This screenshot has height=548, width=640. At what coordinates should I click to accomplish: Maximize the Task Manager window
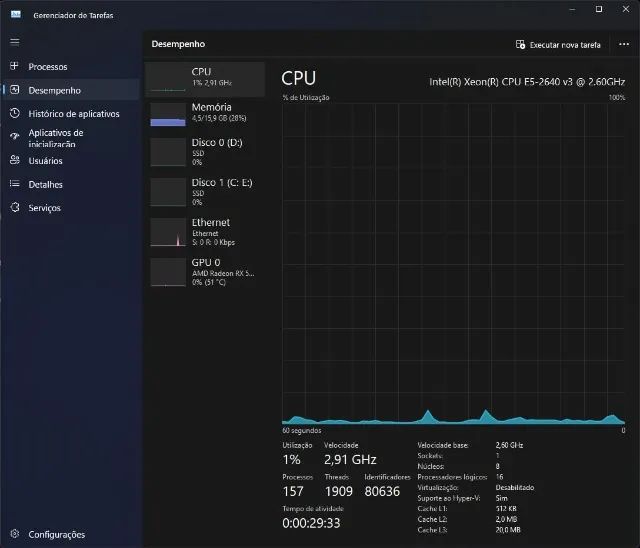click(599, 9)
